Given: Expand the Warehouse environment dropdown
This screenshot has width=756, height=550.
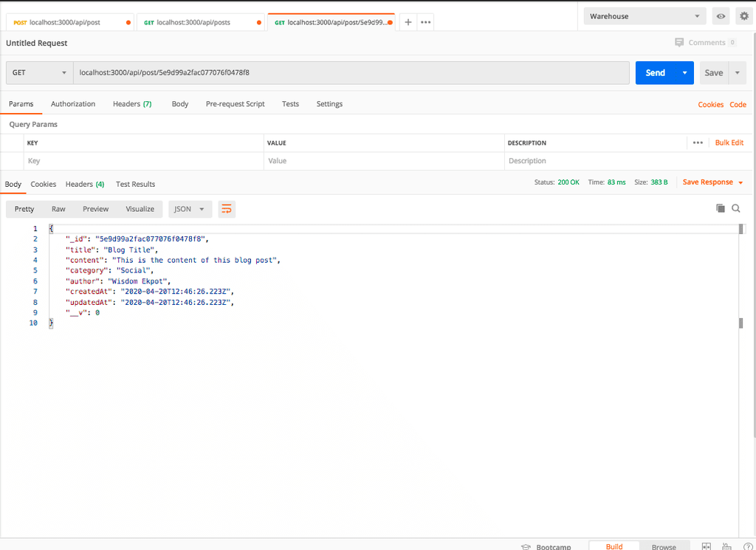Looking at the screenshot, I should click(645, 16).
